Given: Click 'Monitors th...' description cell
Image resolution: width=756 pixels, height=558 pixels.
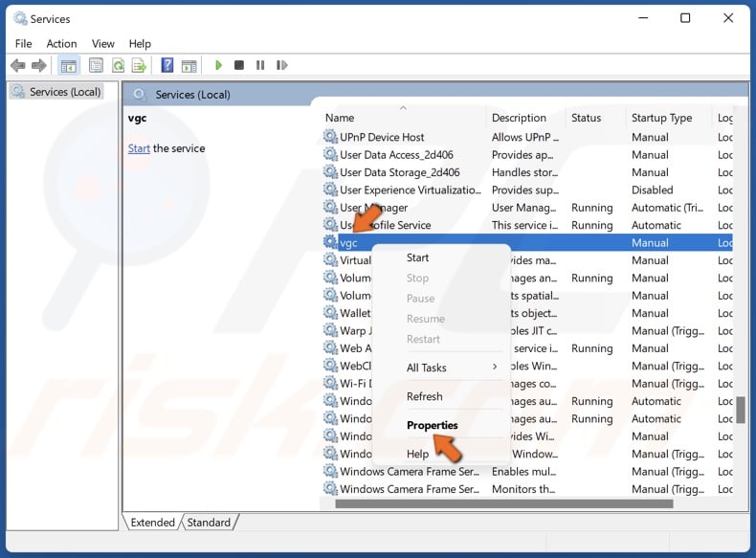Looking at the screenshot, I should (523, 489).
